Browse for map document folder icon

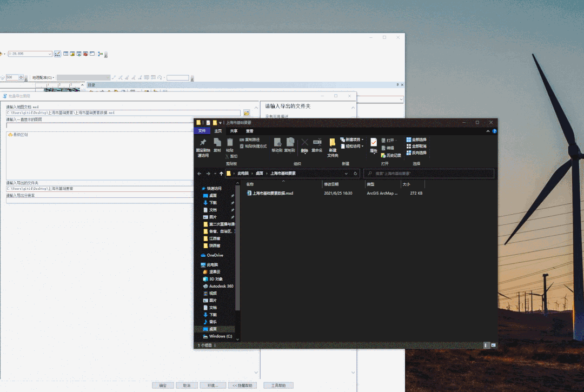point(247,113)
